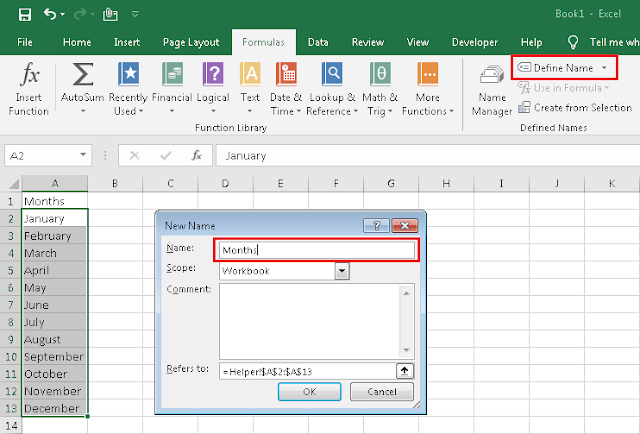The image size is (640, 434).
Task: Open the Date & Time functions icon
Action: 286,74
